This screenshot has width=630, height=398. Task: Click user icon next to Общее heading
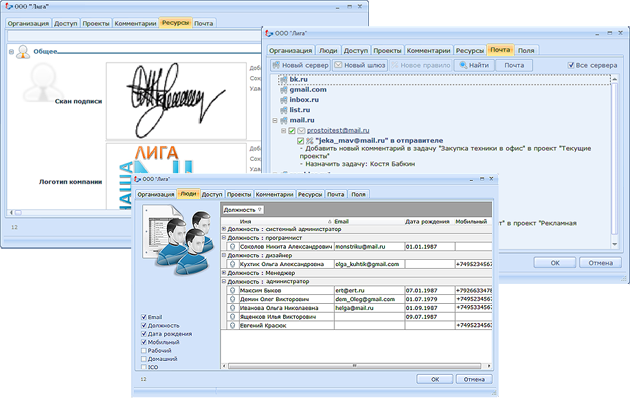pos(23,51)
